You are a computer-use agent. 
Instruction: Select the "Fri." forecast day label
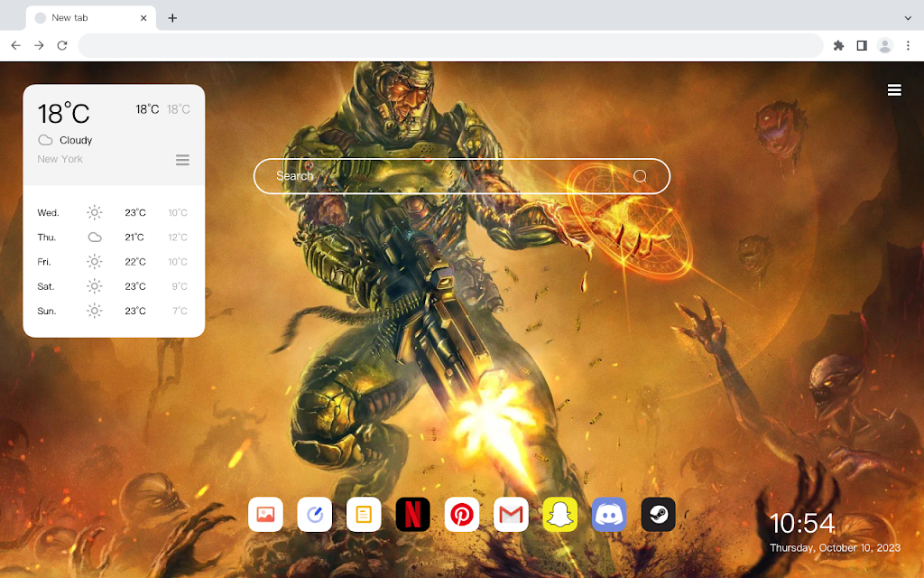click(x=44, y=262)
